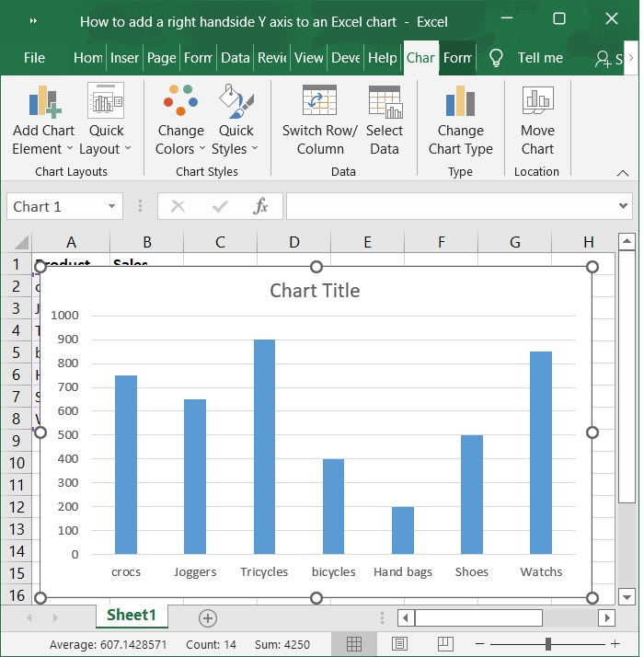Screen dimensions: 644x657
Task: Add a new sheet with plus button
Action: click(208, 617)
